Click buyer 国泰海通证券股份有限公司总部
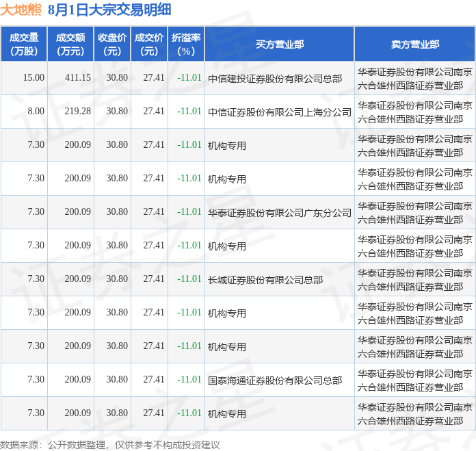The width and height of the screenshot is (476, 451). pos(275,380)
